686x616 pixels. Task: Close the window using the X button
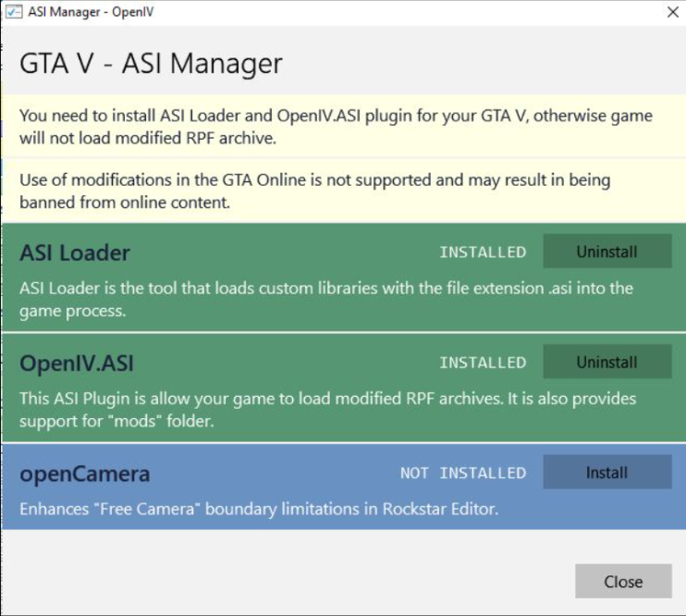[x=672, y=12]
